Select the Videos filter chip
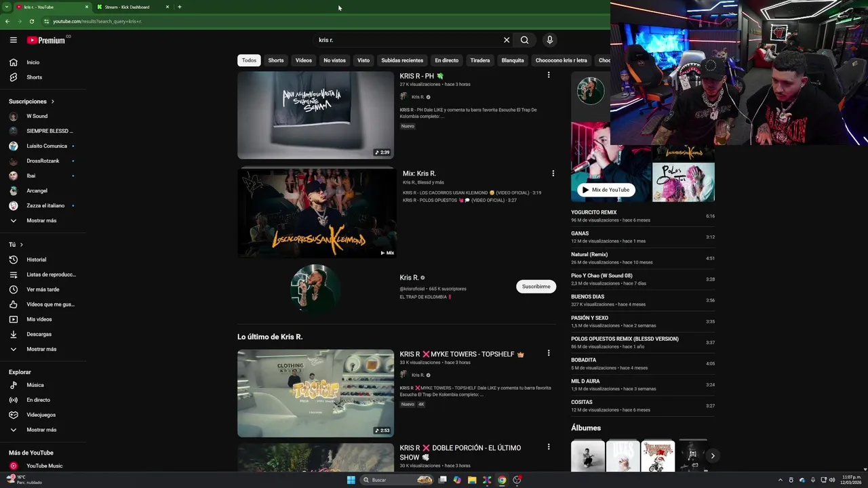The image size is (868, 488). point(304,60)
